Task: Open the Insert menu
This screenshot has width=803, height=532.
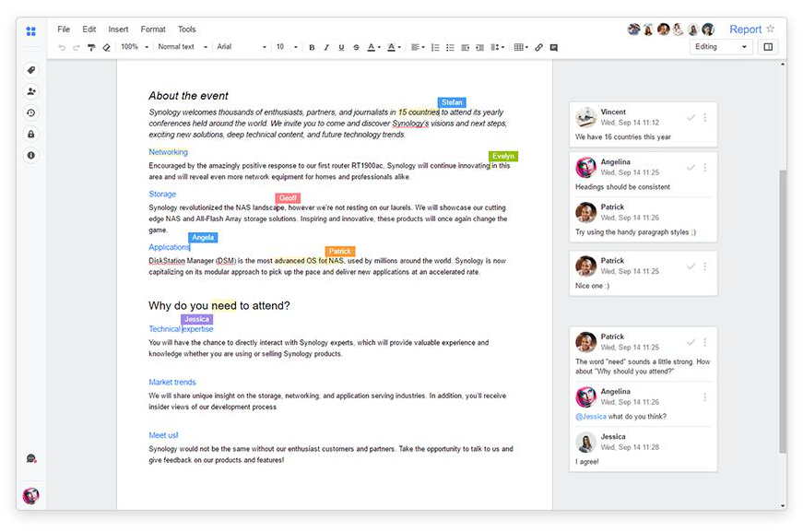Action: 118,30
